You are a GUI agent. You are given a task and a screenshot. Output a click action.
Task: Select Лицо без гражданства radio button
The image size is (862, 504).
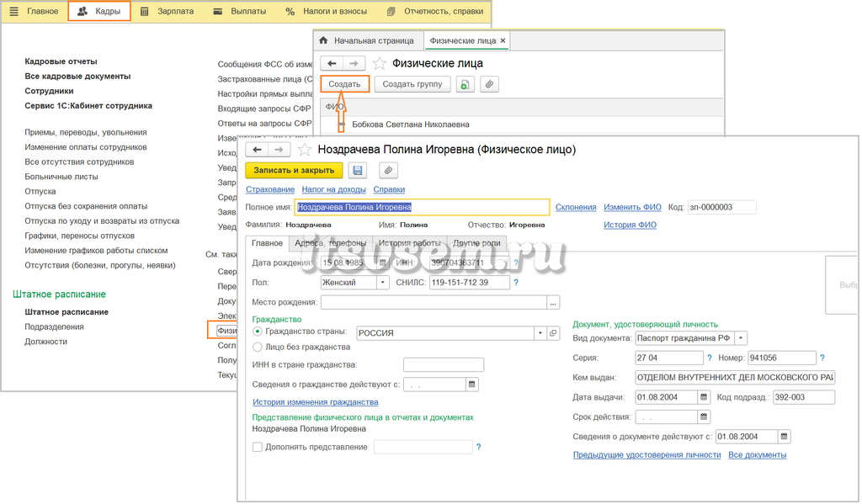click(x=258, y=347)
